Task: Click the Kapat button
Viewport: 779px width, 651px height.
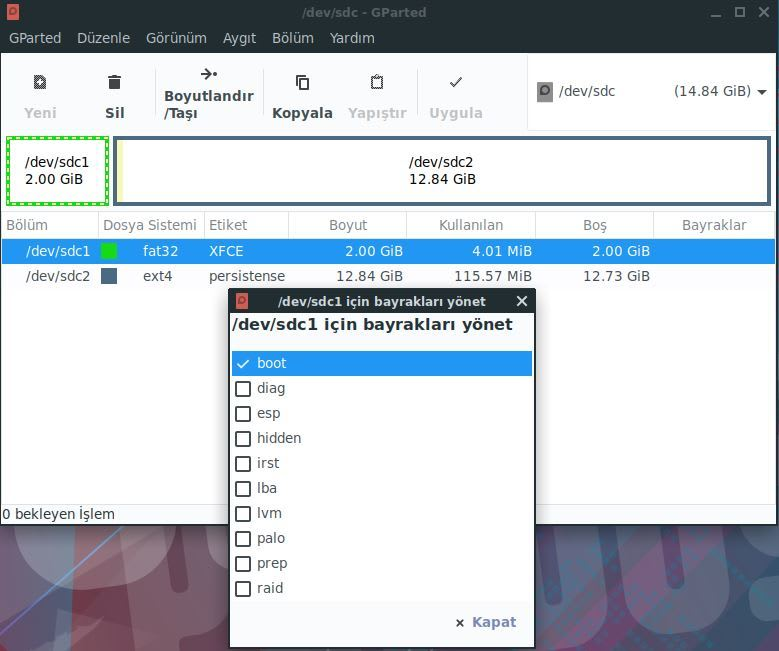Action: (486, 622)
